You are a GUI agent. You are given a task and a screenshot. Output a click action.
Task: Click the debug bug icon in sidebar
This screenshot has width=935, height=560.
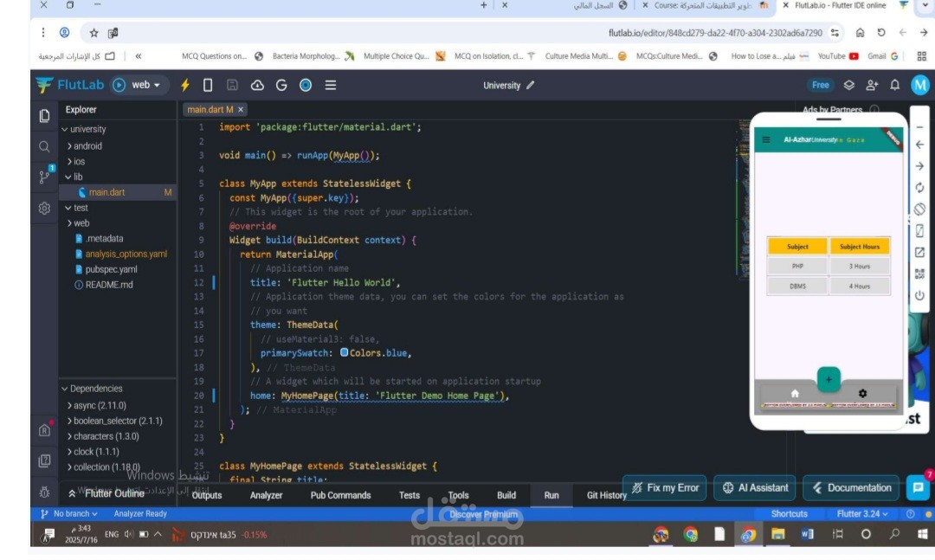point(44,492)
